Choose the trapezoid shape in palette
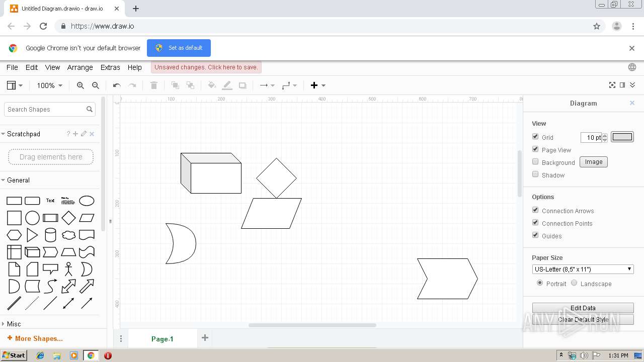 [68, 252]
